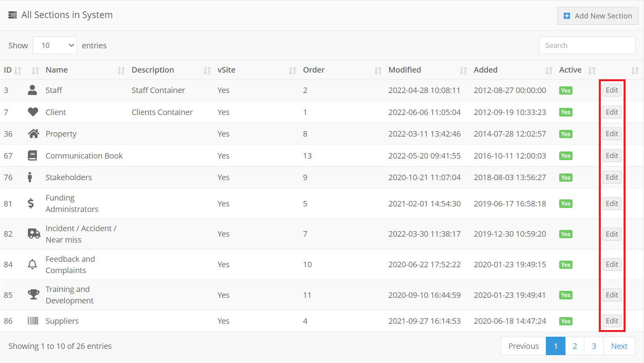This screenshot has width=644, height=363.
Task: Go to page 2 of results
Action: (575, 346)
